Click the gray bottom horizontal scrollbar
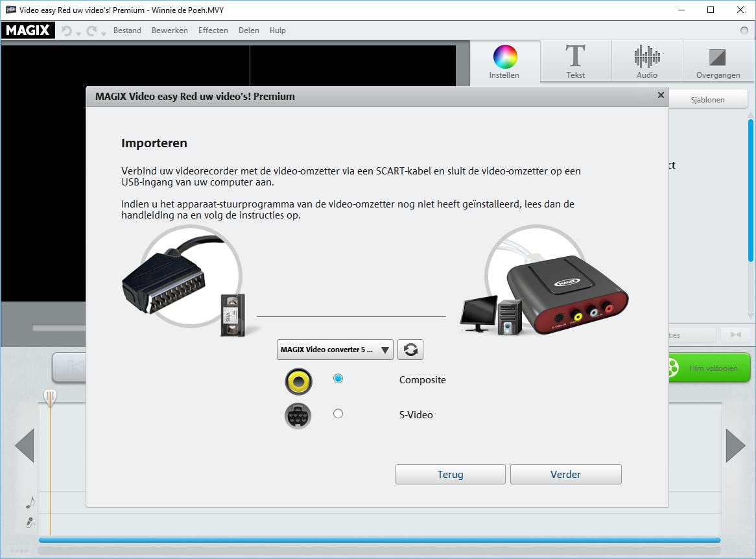 click(x=379, y=551)
